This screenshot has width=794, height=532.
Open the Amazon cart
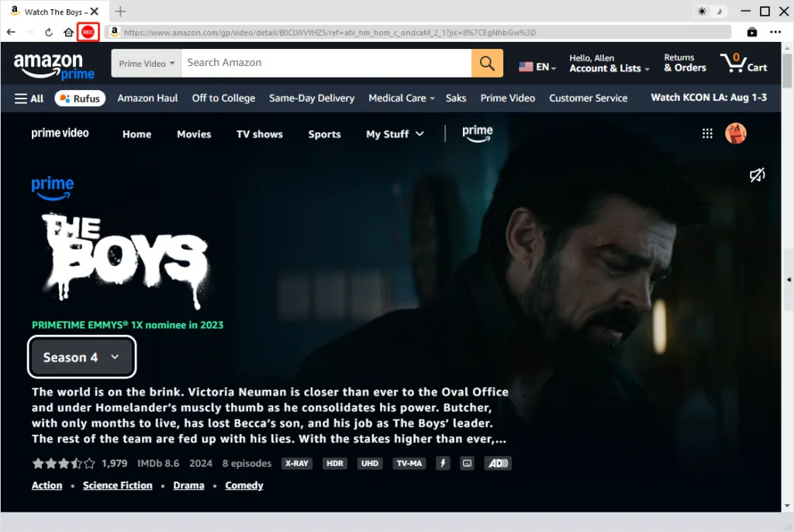(744, 64)
